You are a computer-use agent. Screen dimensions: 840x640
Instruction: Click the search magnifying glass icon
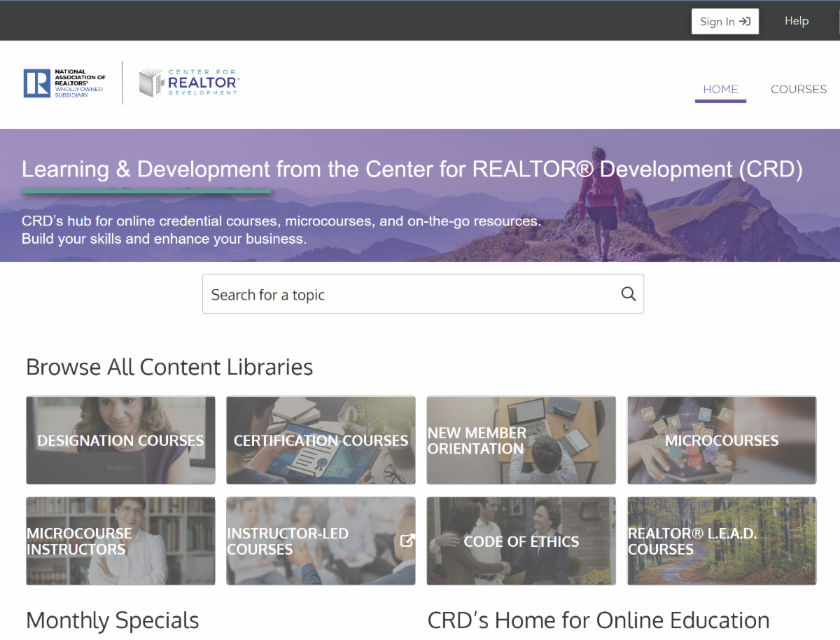(x=628, y=294)
